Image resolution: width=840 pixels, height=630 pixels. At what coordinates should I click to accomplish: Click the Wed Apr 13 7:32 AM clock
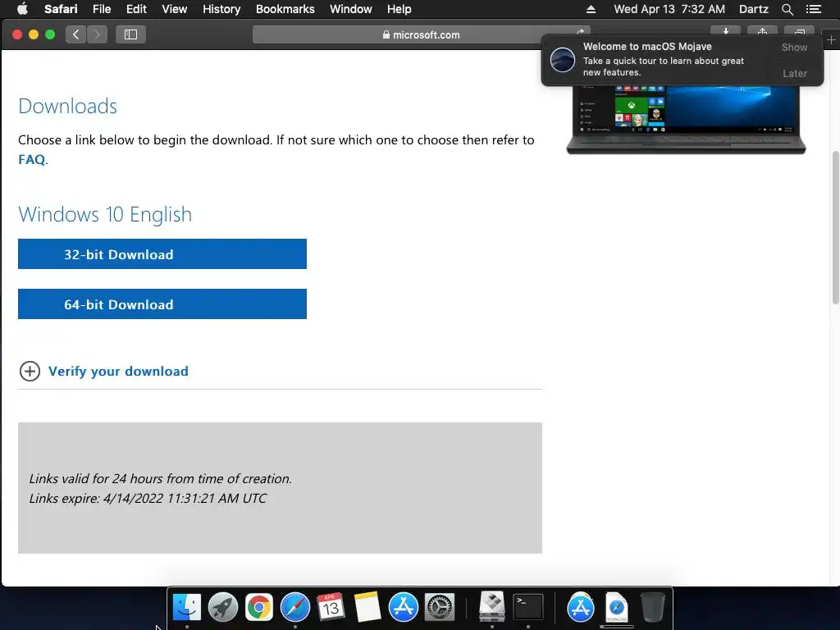[x=669, y=9]
